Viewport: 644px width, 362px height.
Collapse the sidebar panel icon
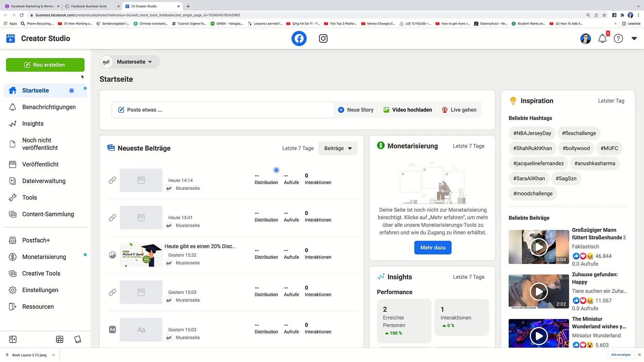[13, 340]
